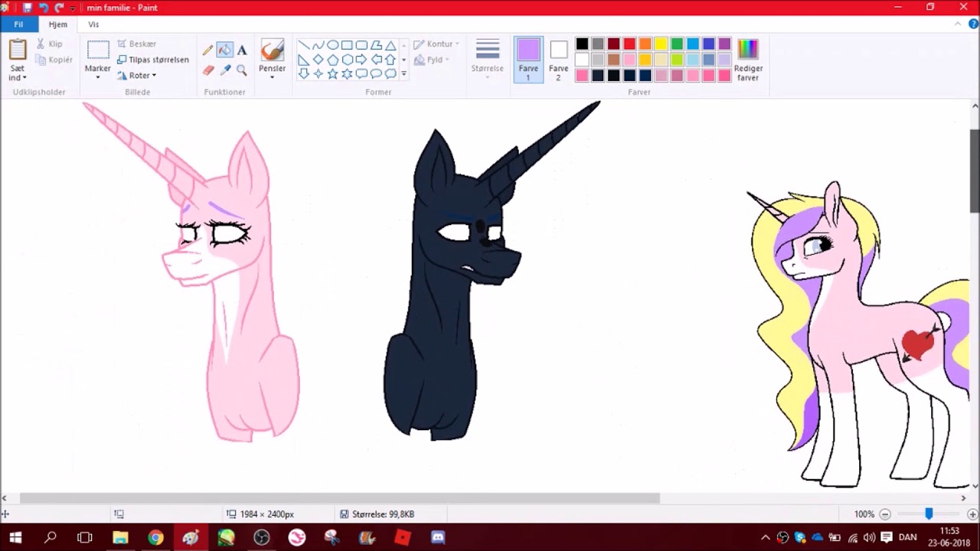Pick the green color swatch
Screen dimensions: 980x551
[677, 44]
